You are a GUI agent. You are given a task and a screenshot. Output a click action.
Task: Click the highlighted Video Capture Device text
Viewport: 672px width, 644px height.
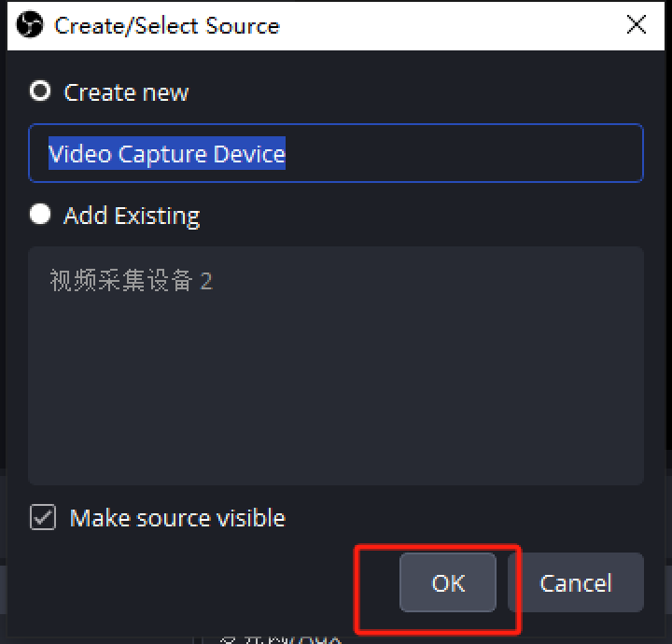(167, 153)
